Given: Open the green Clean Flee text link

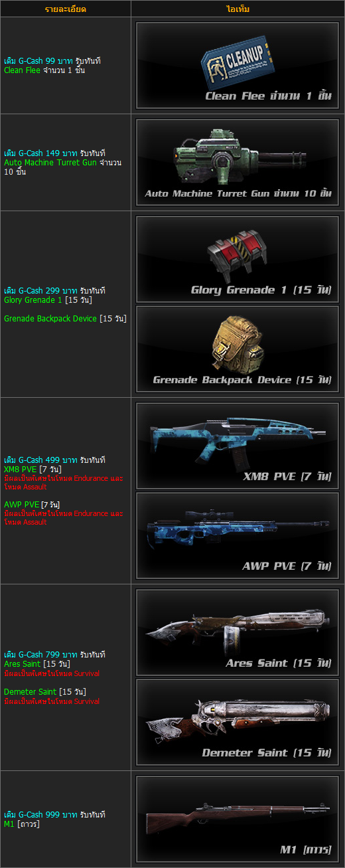Looking at the screenshot, I should point(22,70).
